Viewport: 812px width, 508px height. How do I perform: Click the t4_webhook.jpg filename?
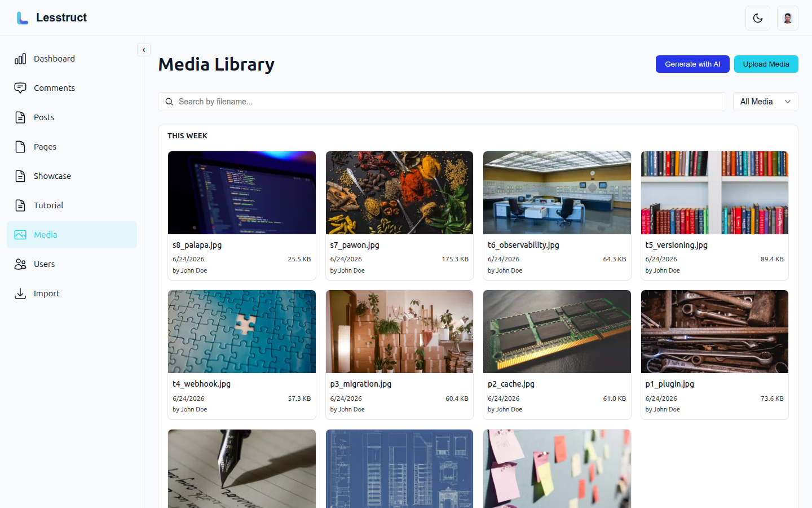[201, 384]
